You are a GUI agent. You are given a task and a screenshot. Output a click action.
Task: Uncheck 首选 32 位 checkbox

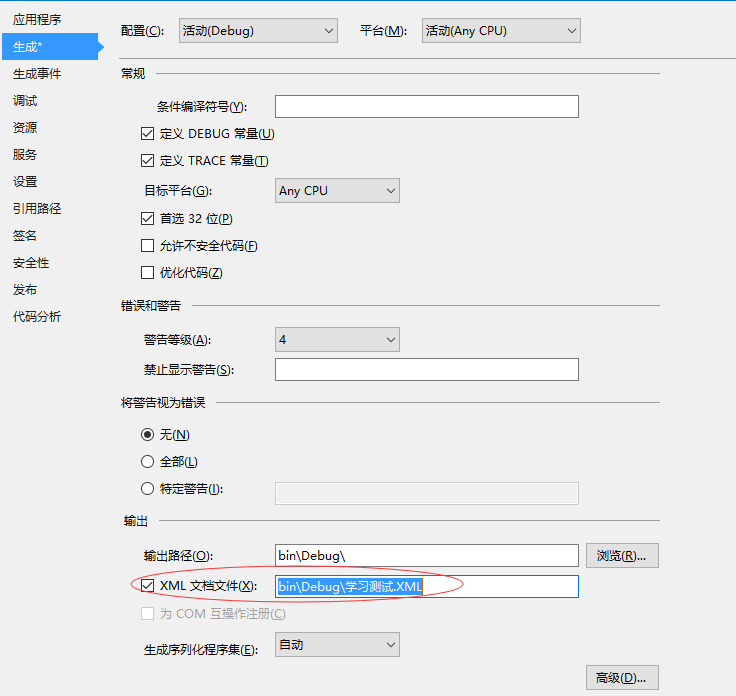click(147, 219)
